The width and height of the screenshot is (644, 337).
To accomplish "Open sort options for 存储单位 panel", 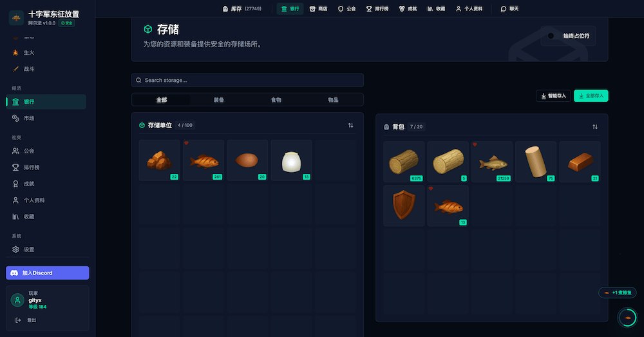I will (350, 125).
